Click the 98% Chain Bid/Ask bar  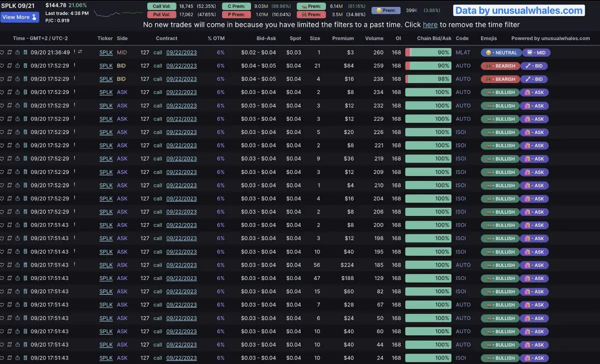coord(428,79)
